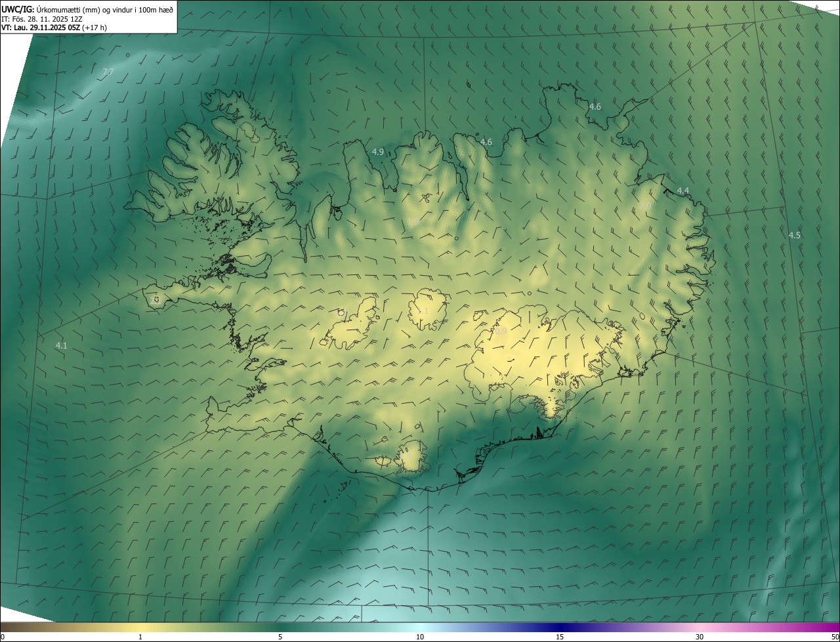This screenshot has height=642, width=840.
Task: Select the color scale tick label 5
Action: (280, 637)
